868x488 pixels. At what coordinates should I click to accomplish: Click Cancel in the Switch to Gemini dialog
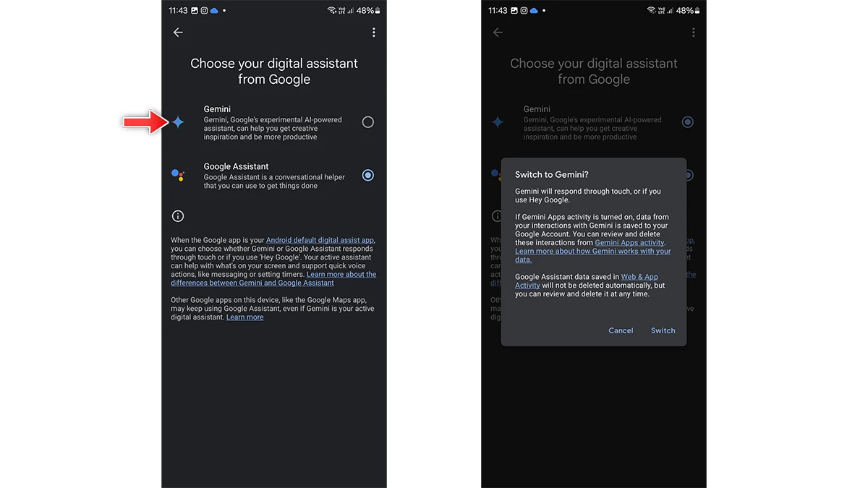(621, 330)
